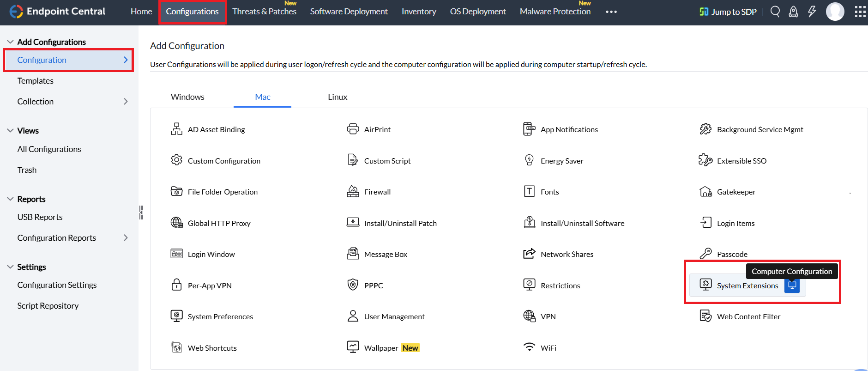
Task: Open Templates in the sidebar
Action: pos(36,80)
